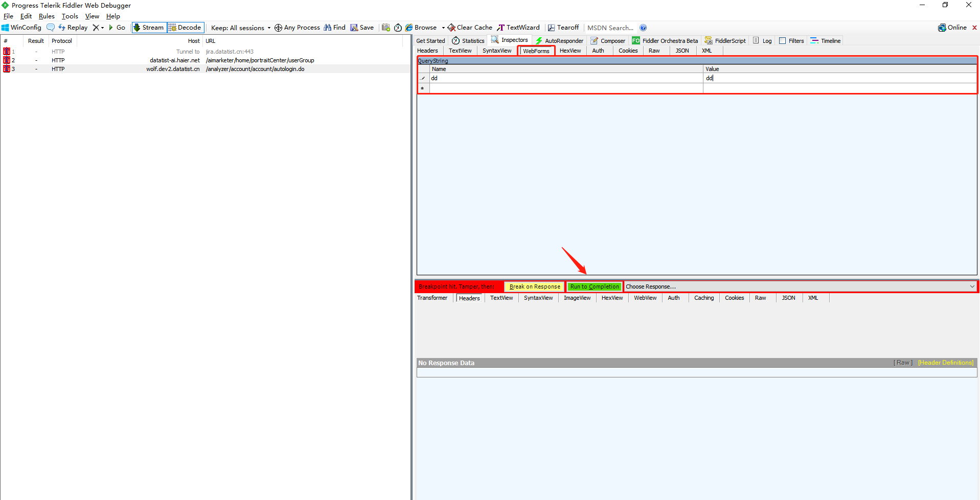Open the Tools menu
Image resolution: width=980 pixels, height=500 pixels.
pyautogui.click(x=70, y=16)
